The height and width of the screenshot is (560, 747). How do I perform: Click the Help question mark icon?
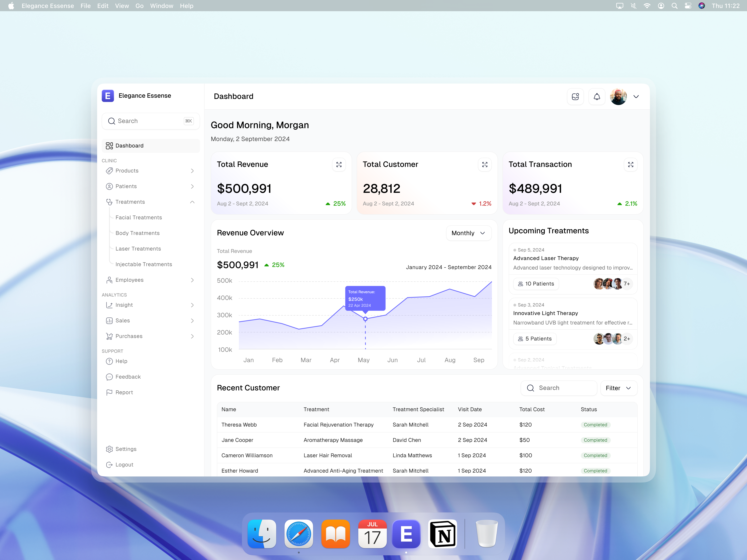point(109,361)
